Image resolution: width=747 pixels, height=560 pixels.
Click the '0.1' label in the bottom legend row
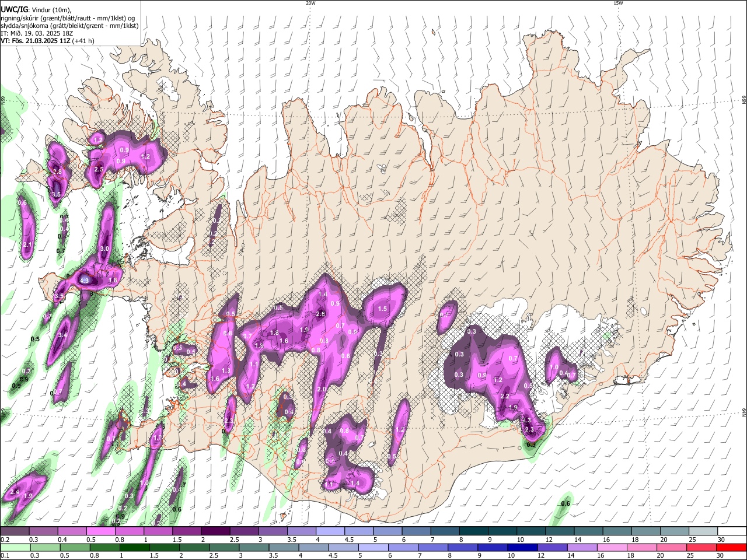click(5, 556)
